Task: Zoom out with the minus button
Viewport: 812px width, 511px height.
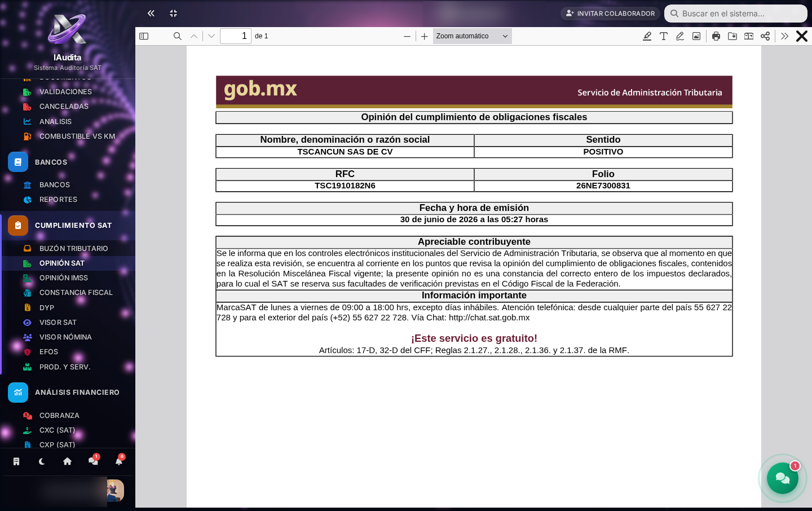Action: click(x=407, y=36)
